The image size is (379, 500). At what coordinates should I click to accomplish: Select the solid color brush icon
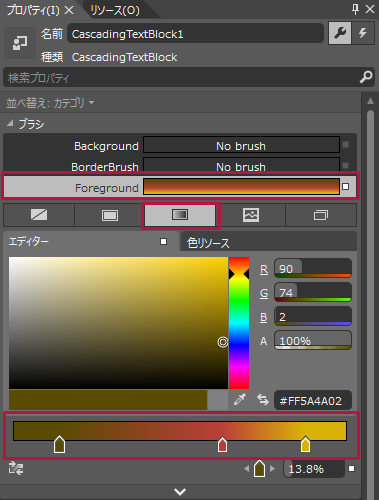pyautogui.click(x=110, y=215)
